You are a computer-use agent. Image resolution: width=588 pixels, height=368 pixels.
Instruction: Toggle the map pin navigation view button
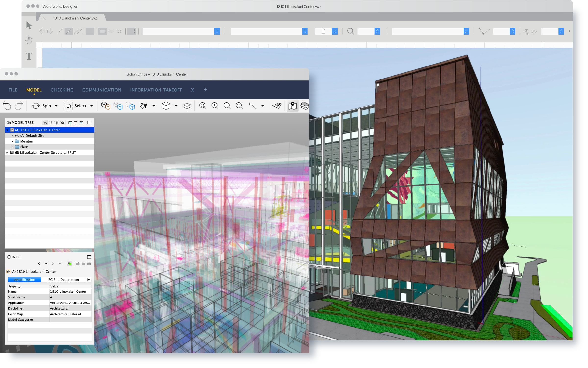coord(293,106)
